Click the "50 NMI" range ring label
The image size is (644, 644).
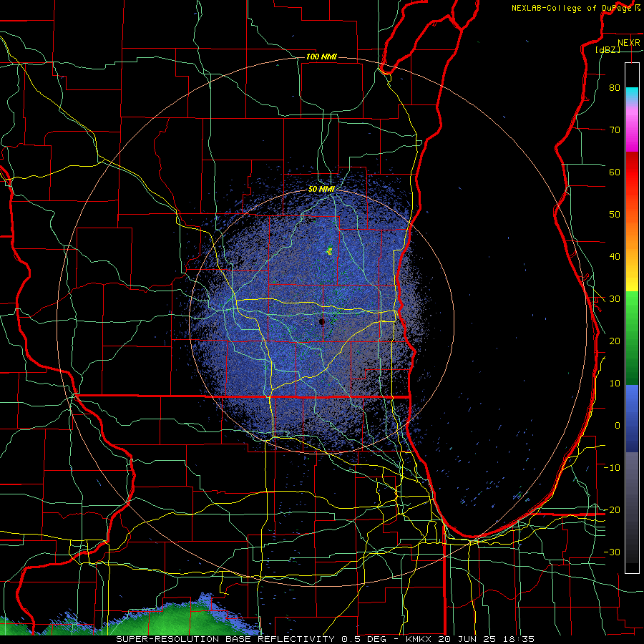pyautogui.click(x=321, y=189)
